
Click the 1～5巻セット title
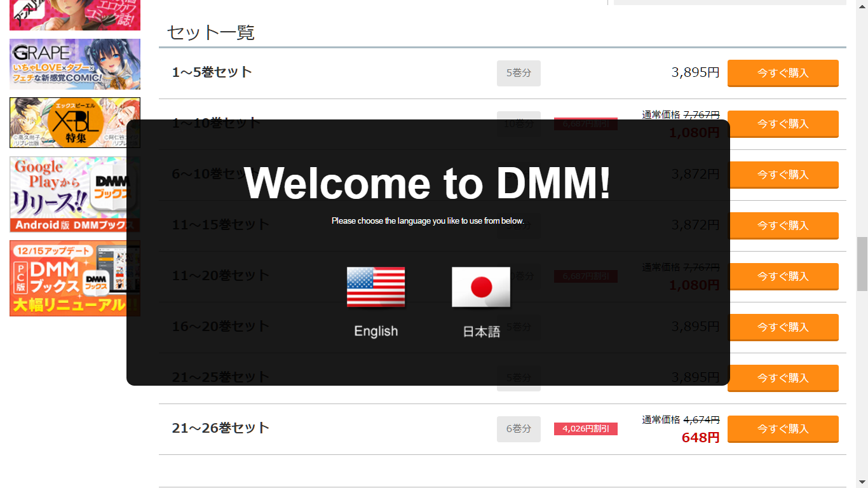click(x=212, y=72)
